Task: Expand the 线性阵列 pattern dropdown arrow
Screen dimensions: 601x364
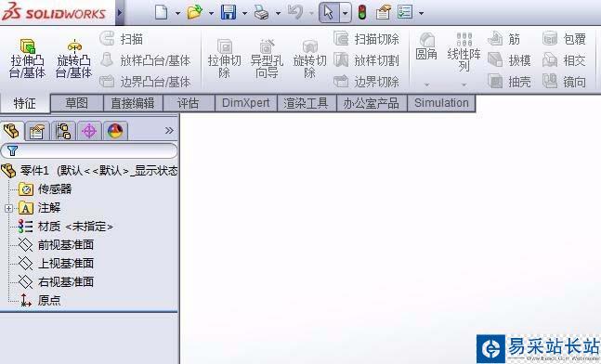Action: click(x=464, y=84)
